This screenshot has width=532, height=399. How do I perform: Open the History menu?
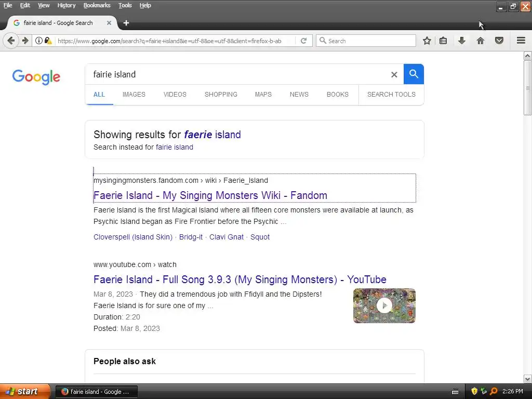point(66,5)
